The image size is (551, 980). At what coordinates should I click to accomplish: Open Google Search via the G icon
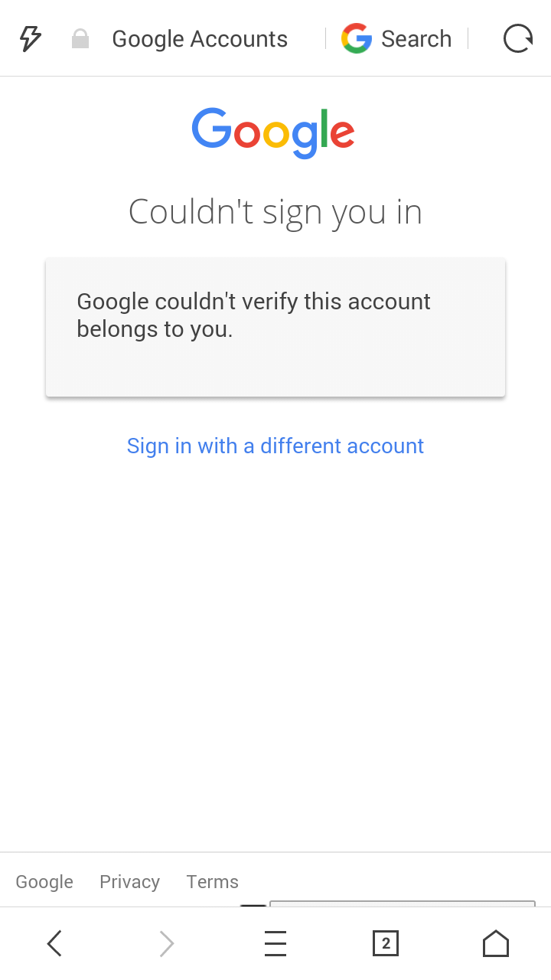click(356, 38)
